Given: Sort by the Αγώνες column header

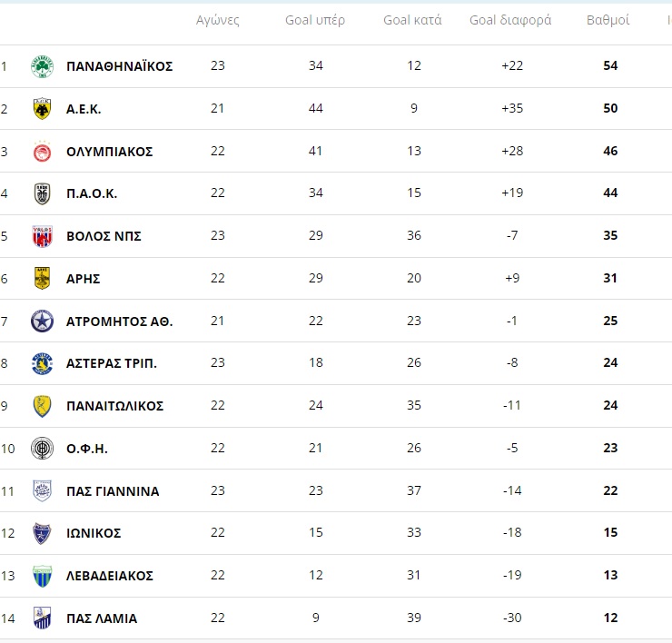Looking at the screenshot, I should coord(217,20).
